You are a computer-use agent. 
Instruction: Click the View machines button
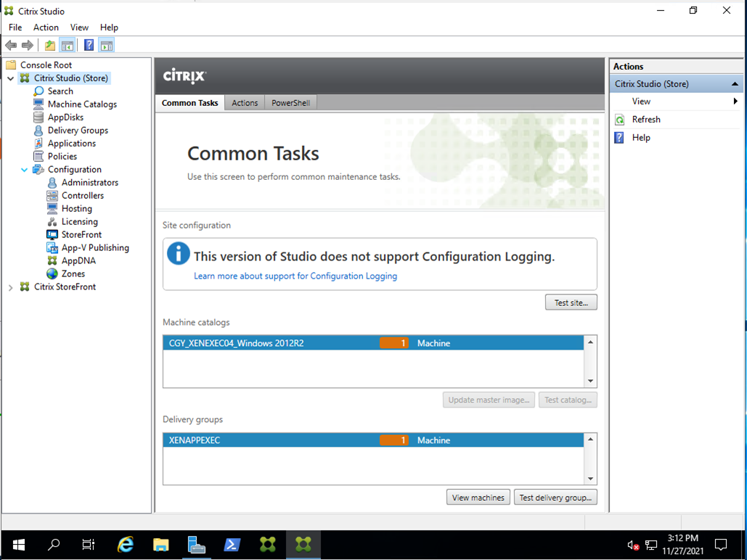(478, 498)
